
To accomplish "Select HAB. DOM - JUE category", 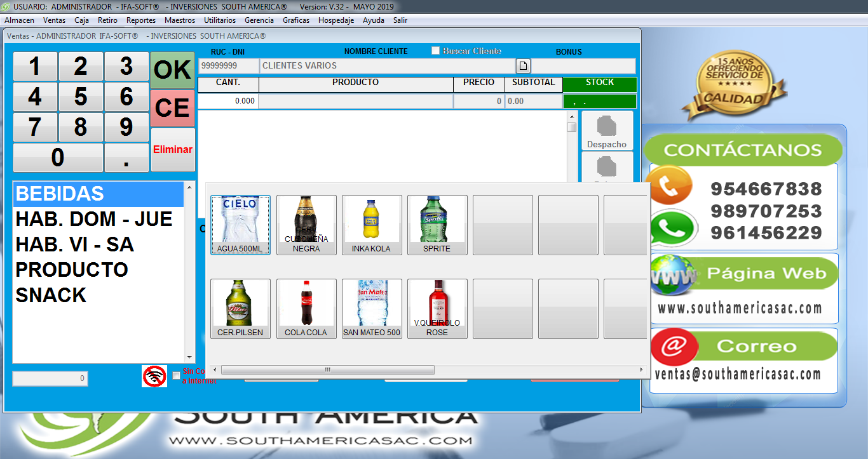I will pyautogui.click(x=94, y=220).
